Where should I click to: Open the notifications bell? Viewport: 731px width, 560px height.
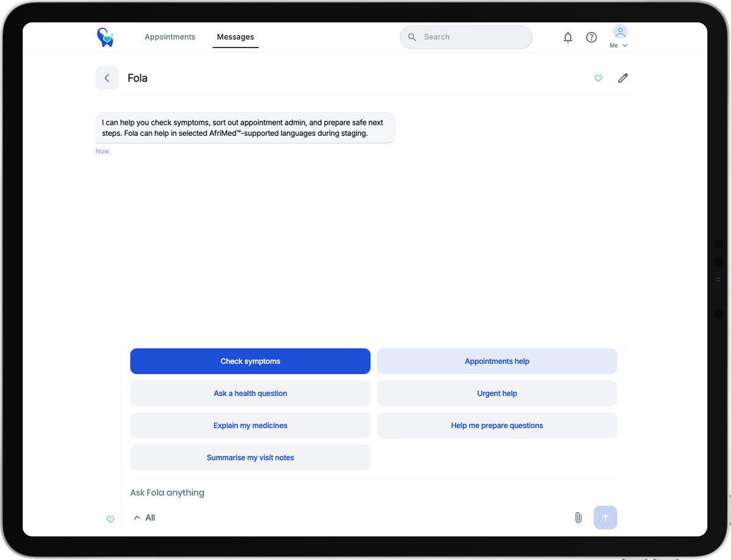pyautogui.click(x=568, y=37)
